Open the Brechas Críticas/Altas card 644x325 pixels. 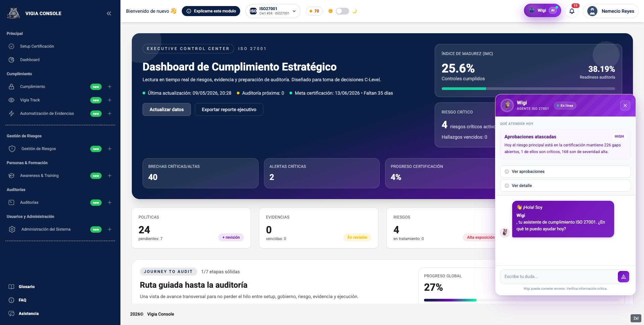tap(201, 173)
